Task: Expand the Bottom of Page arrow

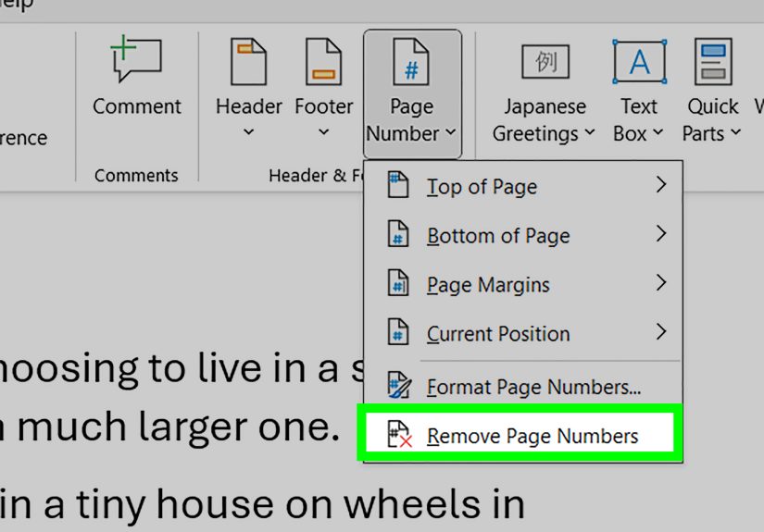Action: pyautogui.click(x=660, y=234)
